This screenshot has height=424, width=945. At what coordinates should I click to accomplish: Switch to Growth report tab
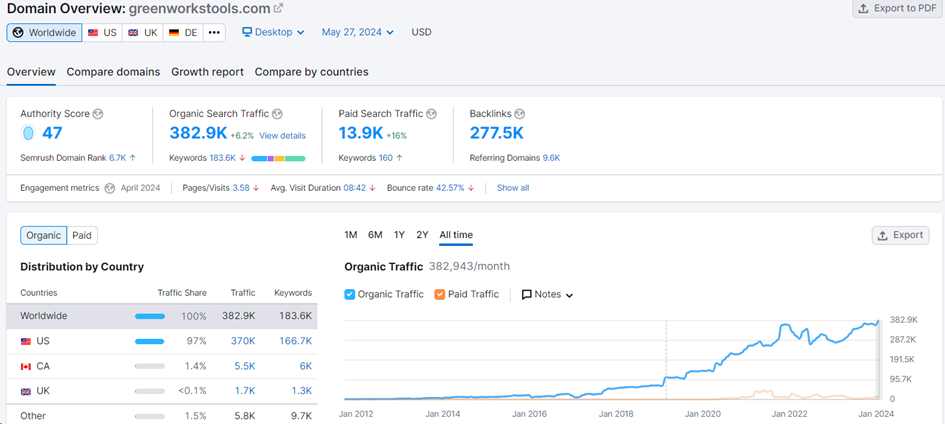[x=207, y=72]
